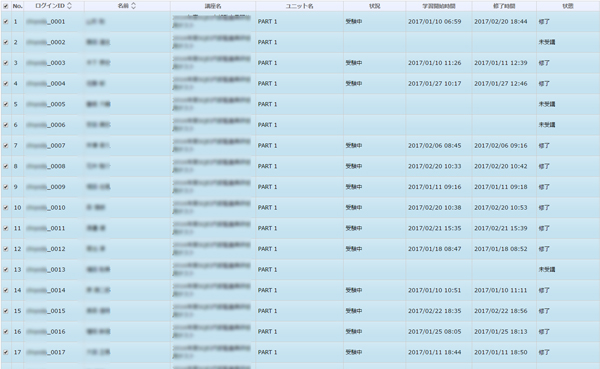The image size is (600, 369).
Task: Uncheck row 17 checkbox
Action: pyautogui.click(x=6, y=352)
